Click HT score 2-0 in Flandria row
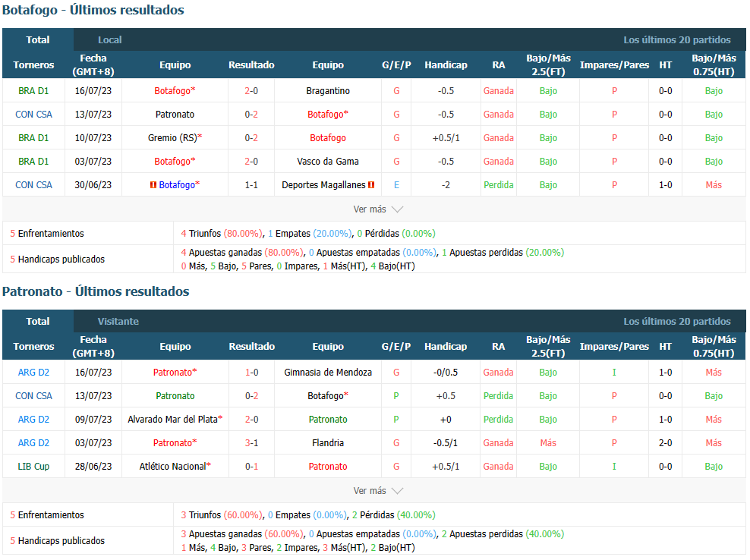Viewport: 750px width, 560px height. (665, 443)
